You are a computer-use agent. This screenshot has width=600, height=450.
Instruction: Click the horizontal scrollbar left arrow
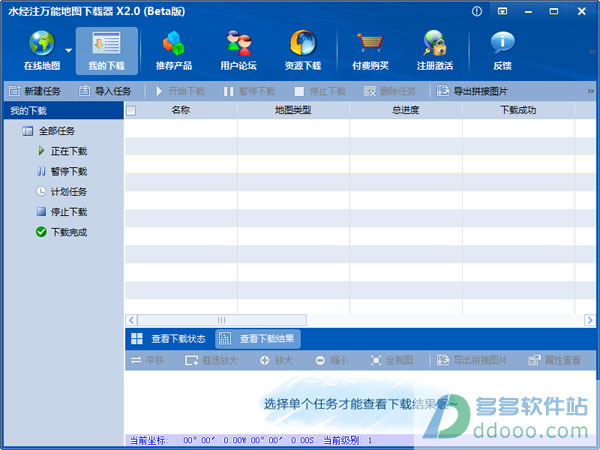131,320
